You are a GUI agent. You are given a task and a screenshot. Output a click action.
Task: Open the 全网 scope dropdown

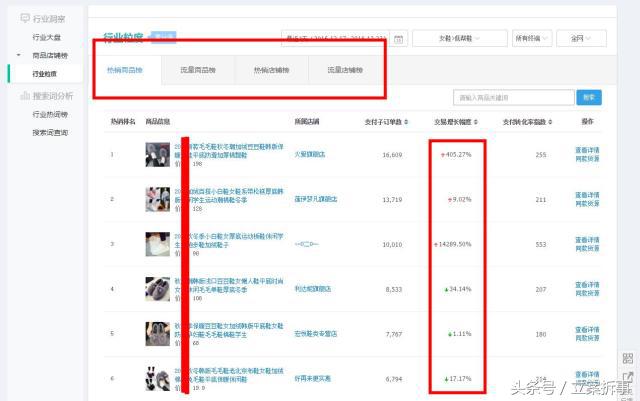pos(581,38)
